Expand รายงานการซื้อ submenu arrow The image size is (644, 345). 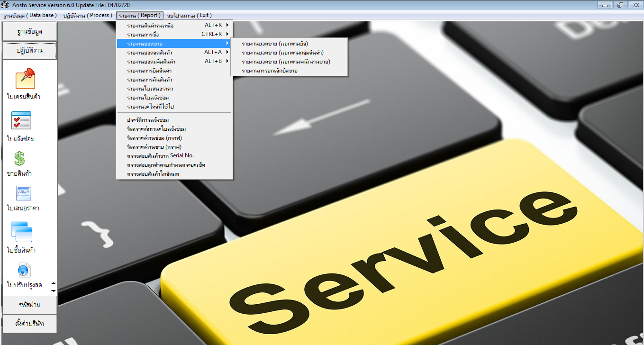pos(227,34)
